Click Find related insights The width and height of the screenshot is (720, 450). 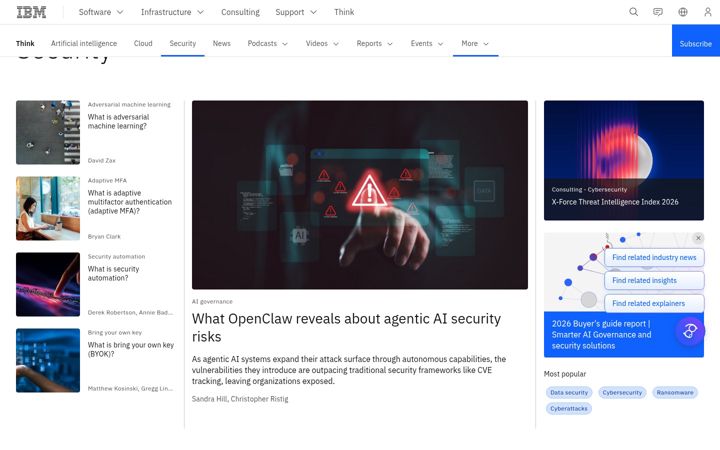(654, 281)
